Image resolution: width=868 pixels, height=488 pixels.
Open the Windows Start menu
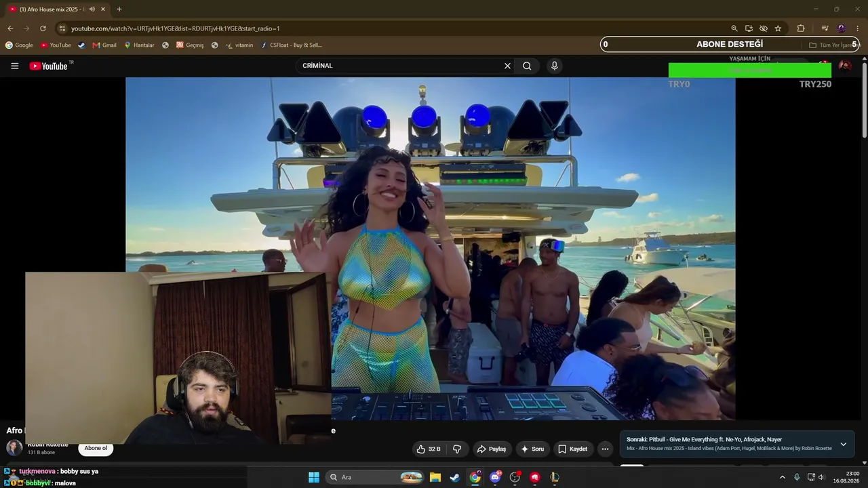[x=314, y=477]
